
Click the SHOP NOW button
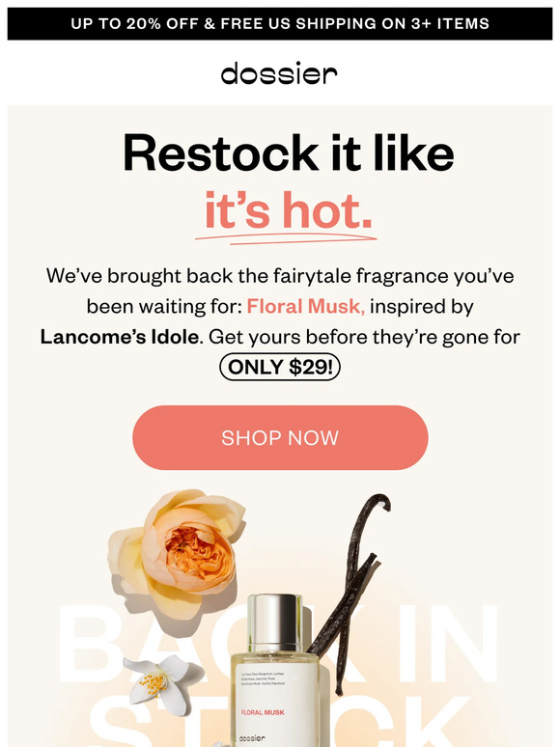[x=280, y=437]
